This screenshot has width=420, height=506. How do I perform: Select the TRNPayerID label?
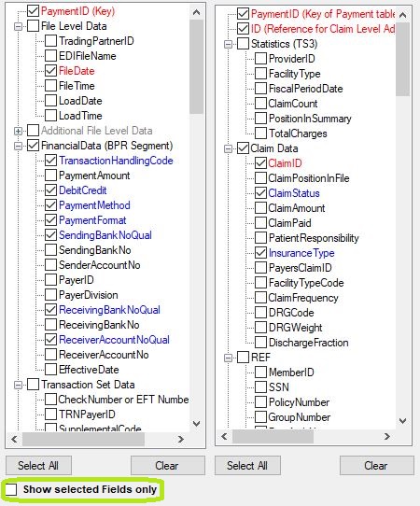[87, 414]
